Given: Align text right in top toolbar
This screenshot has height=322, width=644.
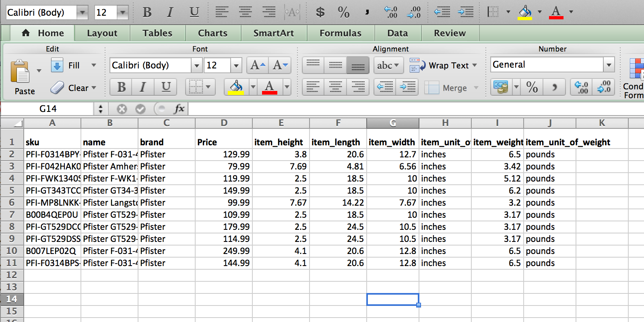Looking at the screenshot, I should click(269, 12).
